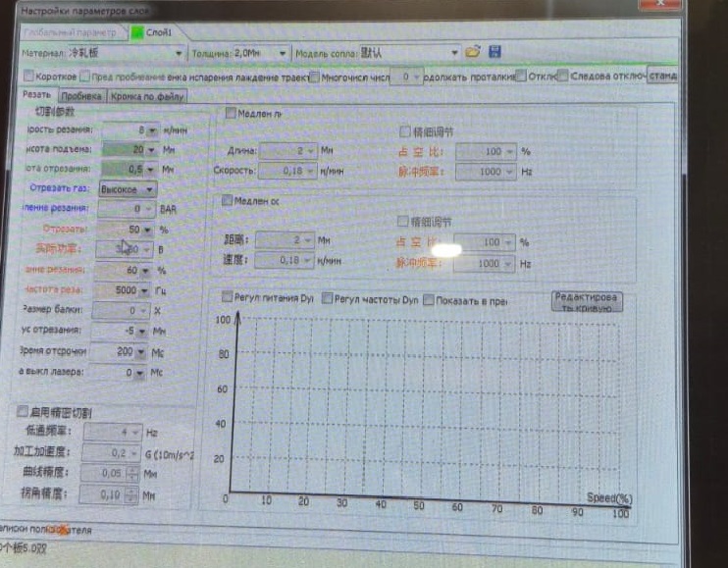Open delay time dropdown showing 200
The image size is (728, 568).
coord(140,352)
